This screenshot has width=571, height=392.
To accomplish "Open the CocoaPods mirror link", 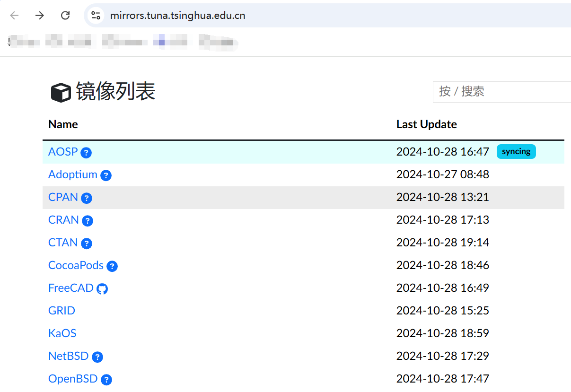I will pos(76,265).
